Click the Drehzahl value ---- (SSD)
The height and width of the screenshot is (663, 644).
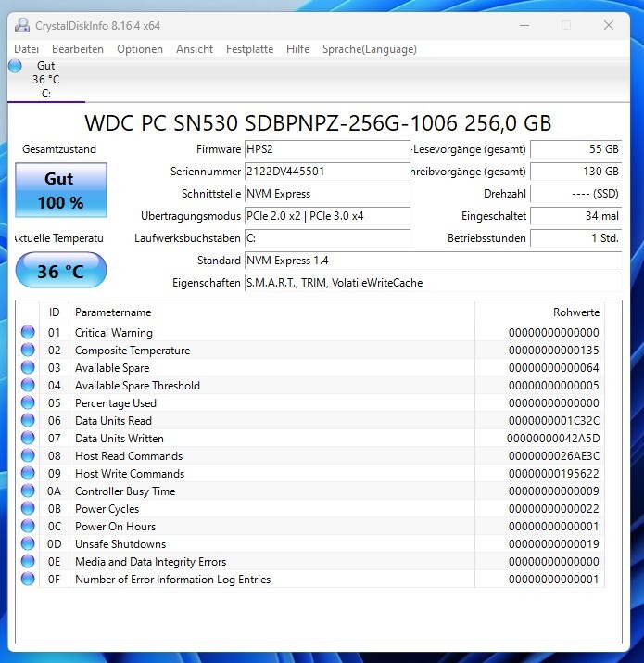point(576,194)
